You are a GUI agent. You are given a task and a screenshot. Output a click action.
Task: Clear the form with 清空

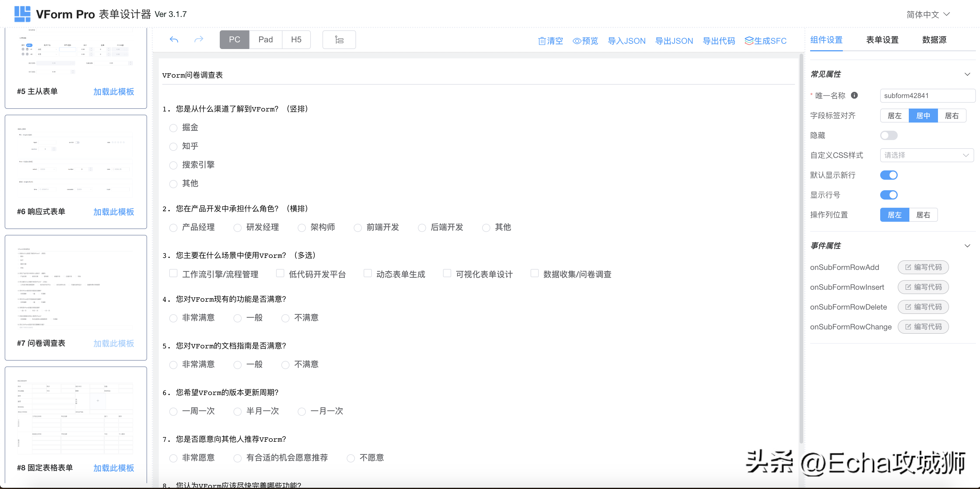[550, 41]
